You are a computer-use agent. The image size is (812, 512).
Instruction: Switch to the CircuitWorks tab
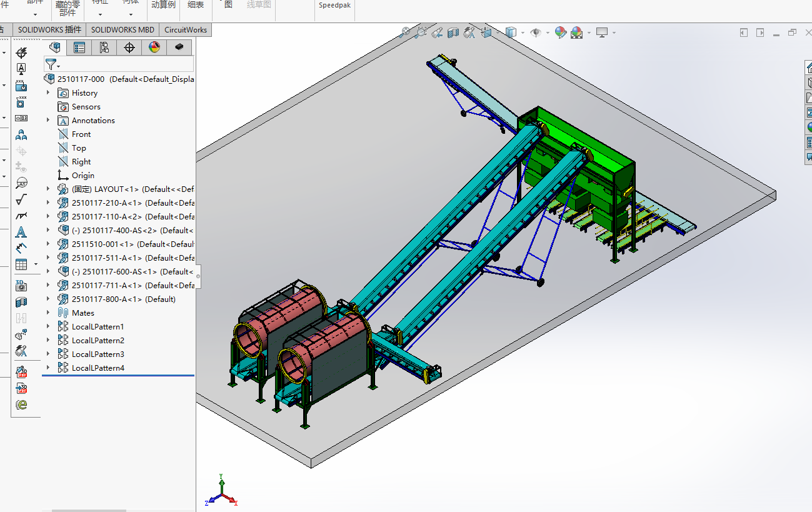[x=185, y=30]
